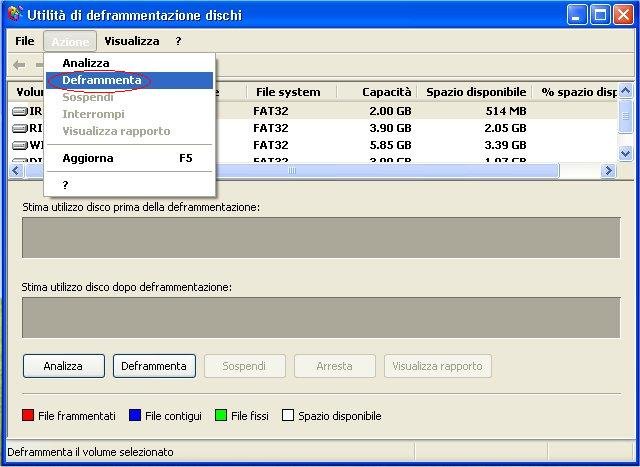Close the open Azione menu
Image resolution: width=640 pixels, height=467 pixels.
pos(70,41)
